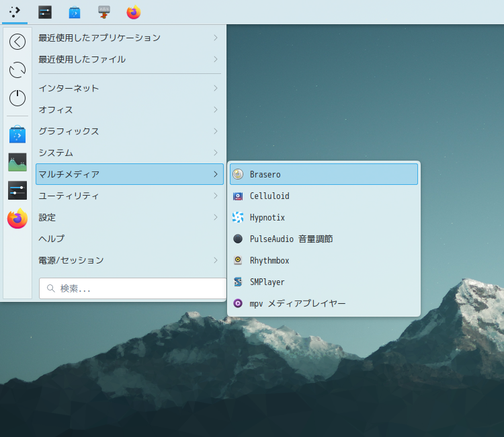Expand the ユーティリティ submenu arrow
The image size is (504, 437).
(x=216, y=196)
